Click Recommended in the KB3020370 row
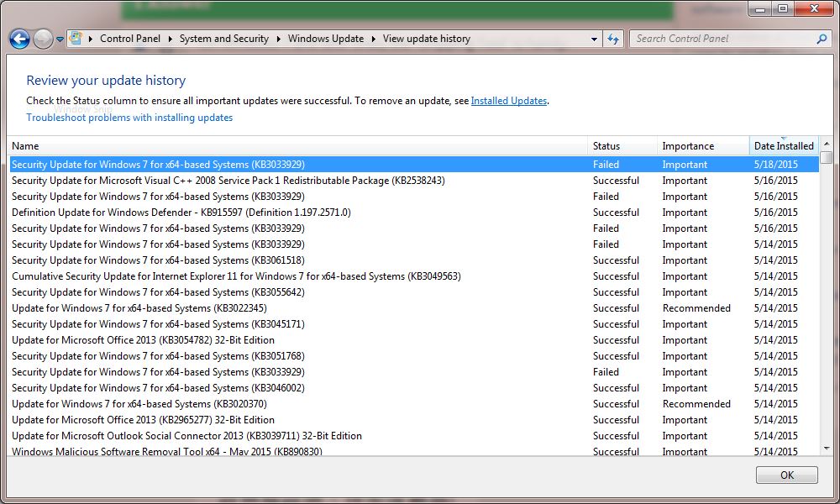The width and height of the screenshot is (840, 504). (x=696, y=404)
